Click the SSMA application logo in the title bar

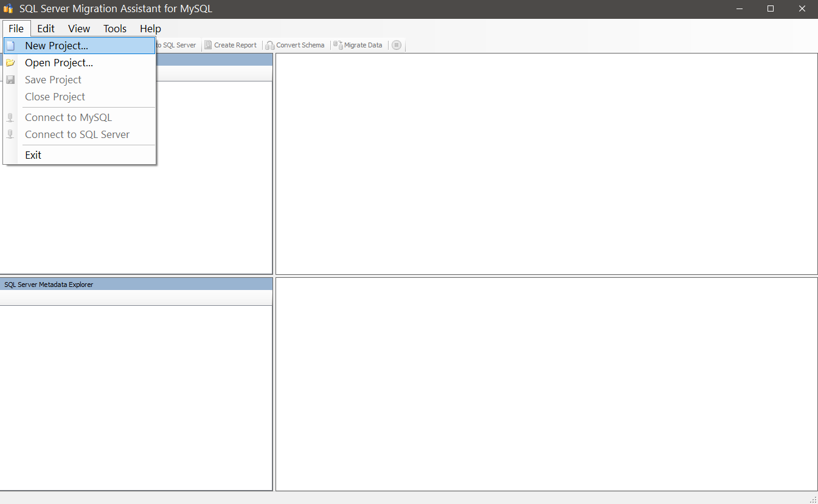coord(9,9)
